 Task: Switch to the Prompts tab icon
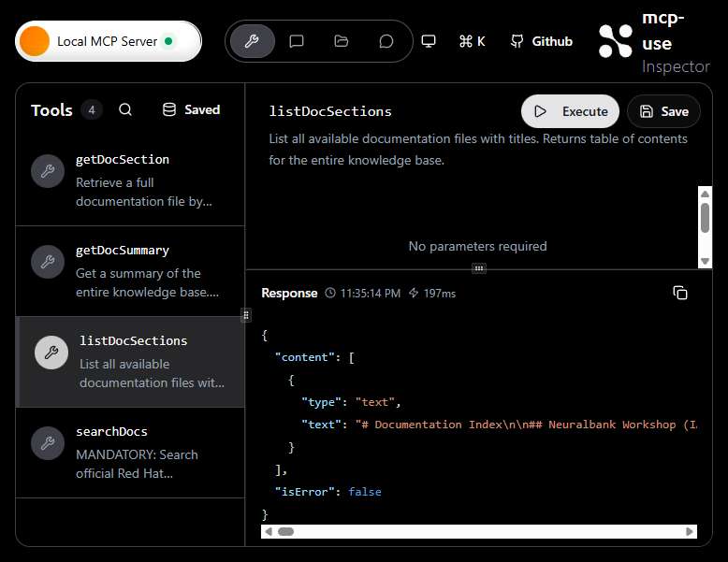(x=297, y=41)
